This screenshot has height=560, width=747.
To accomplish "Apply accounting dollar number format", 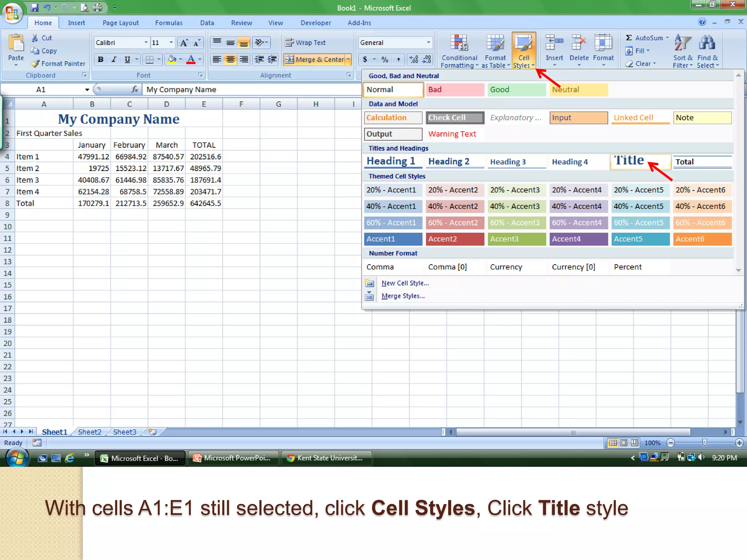I will 365,59.
